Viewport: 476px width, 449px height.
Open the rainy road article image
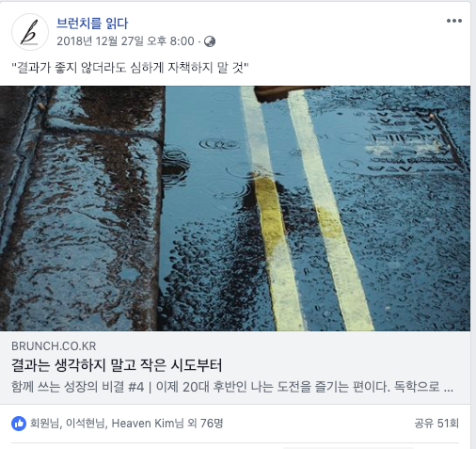pyautogui.click(x=235, y=208)
